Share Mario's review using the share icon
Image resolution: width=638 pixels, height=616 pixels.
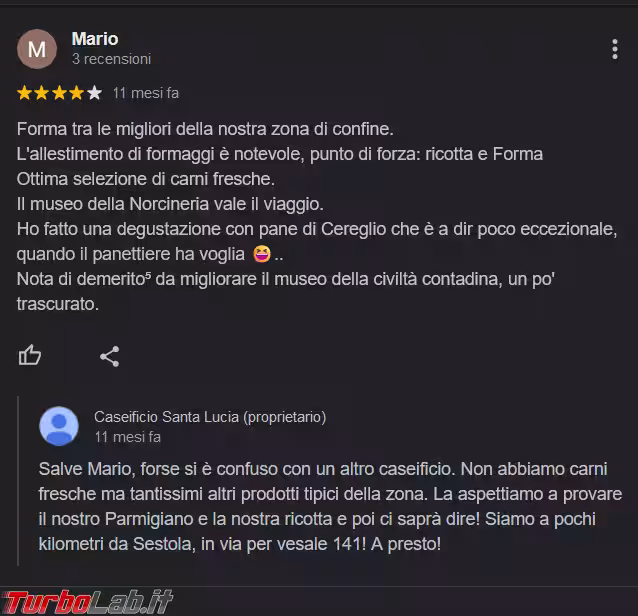coord(110,356)
